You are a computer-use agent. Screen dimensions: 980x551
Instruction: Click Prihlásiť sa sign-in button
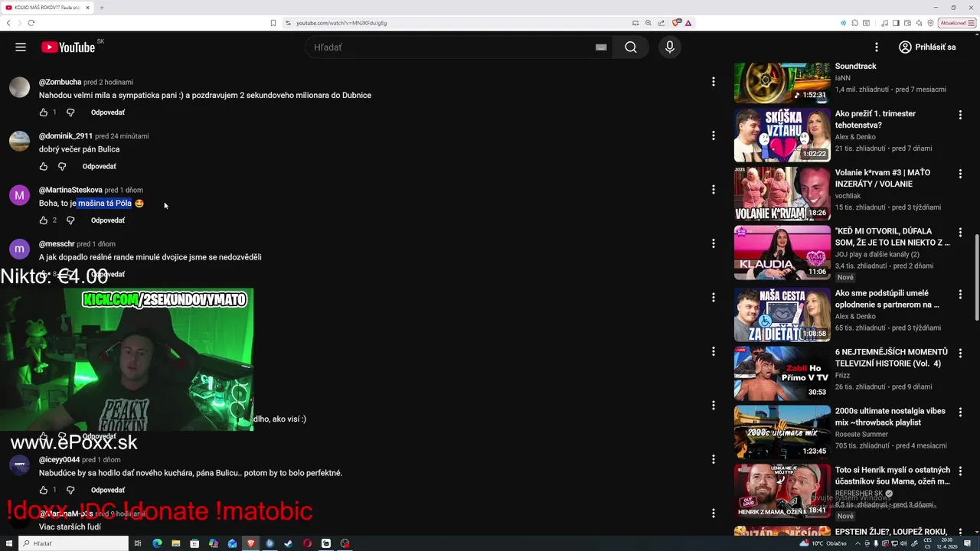tap(927, 47)
